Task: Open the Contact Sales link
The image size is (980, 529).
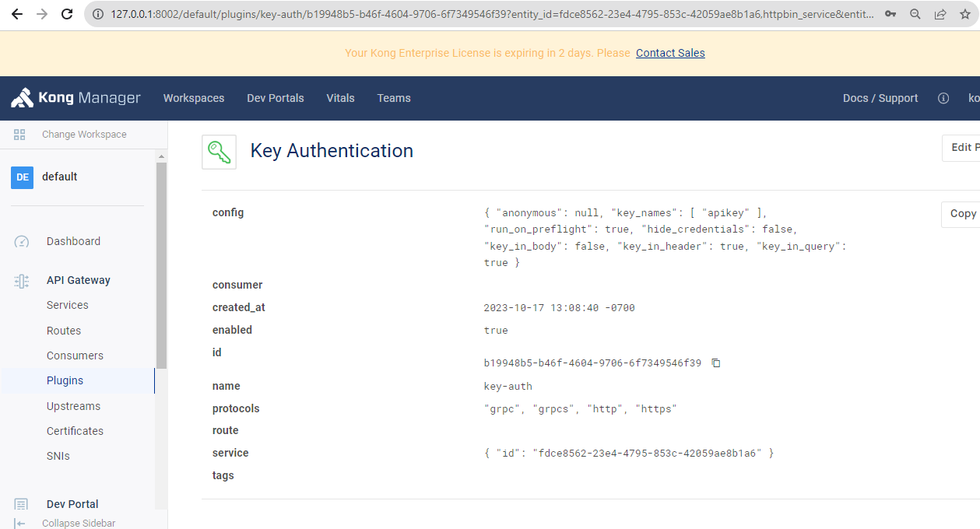Action: point(670,53)
